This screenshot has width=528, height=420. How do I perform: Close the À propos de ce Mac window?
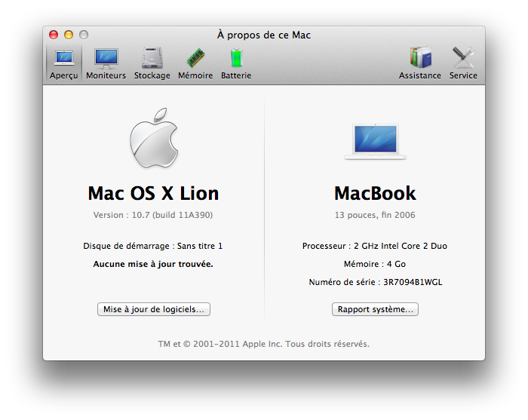tap(54, 35)
